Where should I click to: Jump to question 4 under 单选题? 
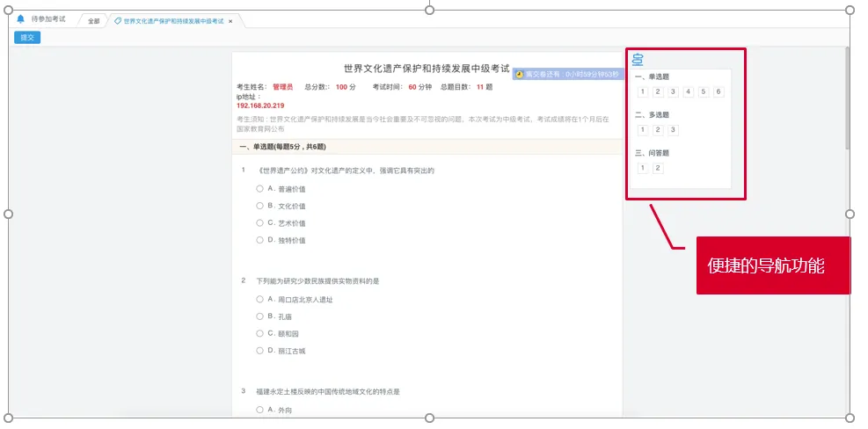click(x=688, y=91)
